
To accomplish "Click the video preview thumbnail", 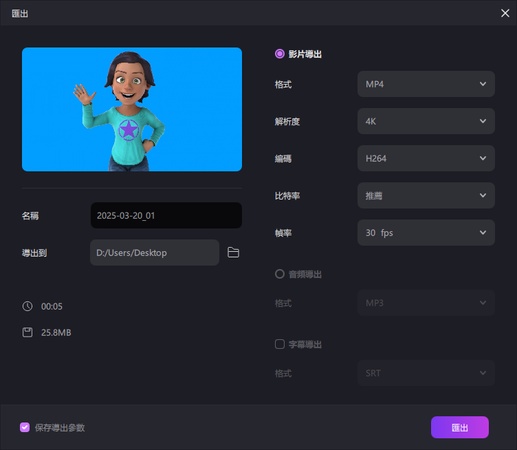I will coord(132,109).
